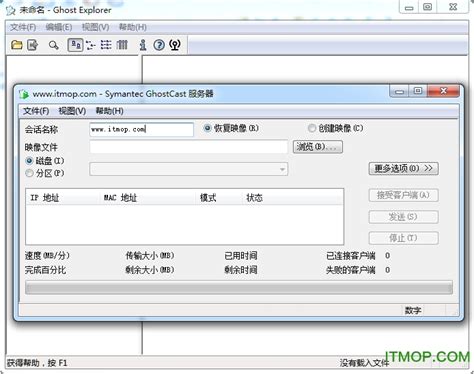This screenshot has height=374, width=474.
Task: Click the information properties icon
Action: coord(143,45)
